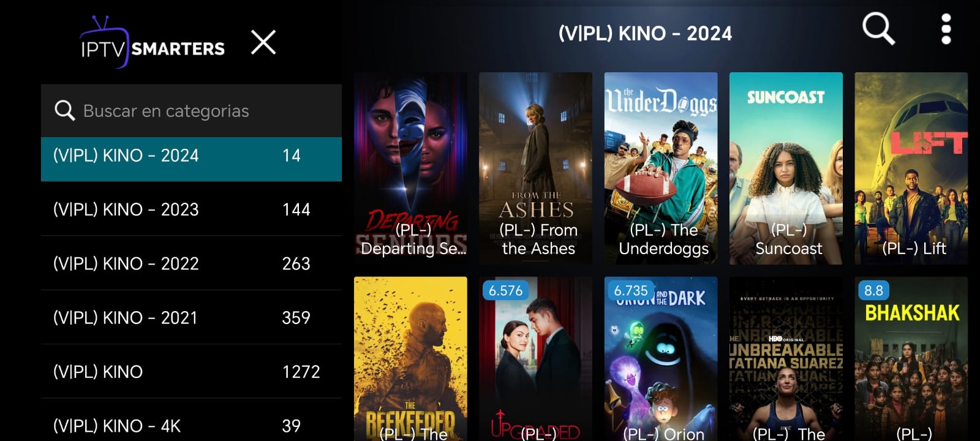Open the (V|PL) KINO category with 1272 items
This screenshot has width=980, height=441.
click(x=191, y=371)
